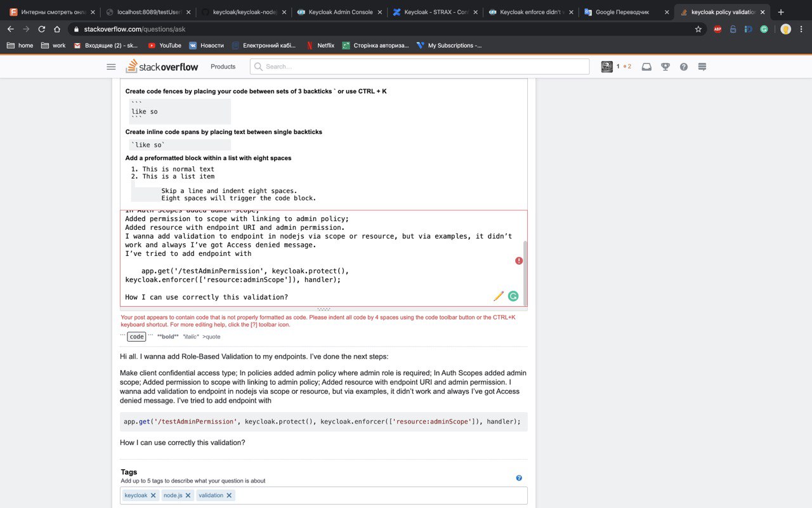Click the browser forward arrow
812x508 pixels.
point(26,29)
